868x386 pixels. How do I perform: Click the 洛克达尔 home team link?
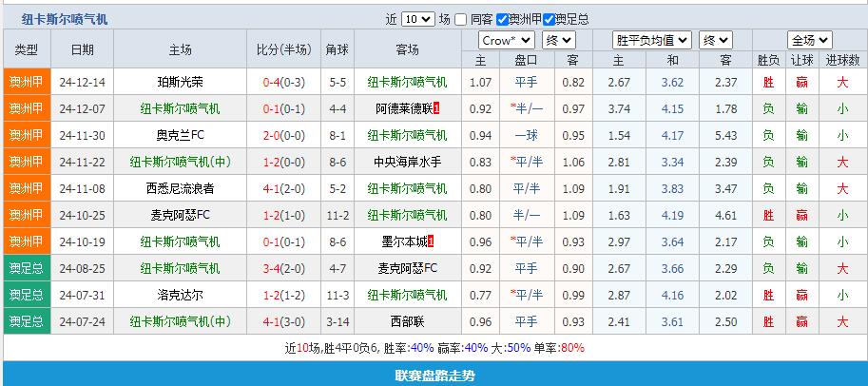tap(180, 296)
